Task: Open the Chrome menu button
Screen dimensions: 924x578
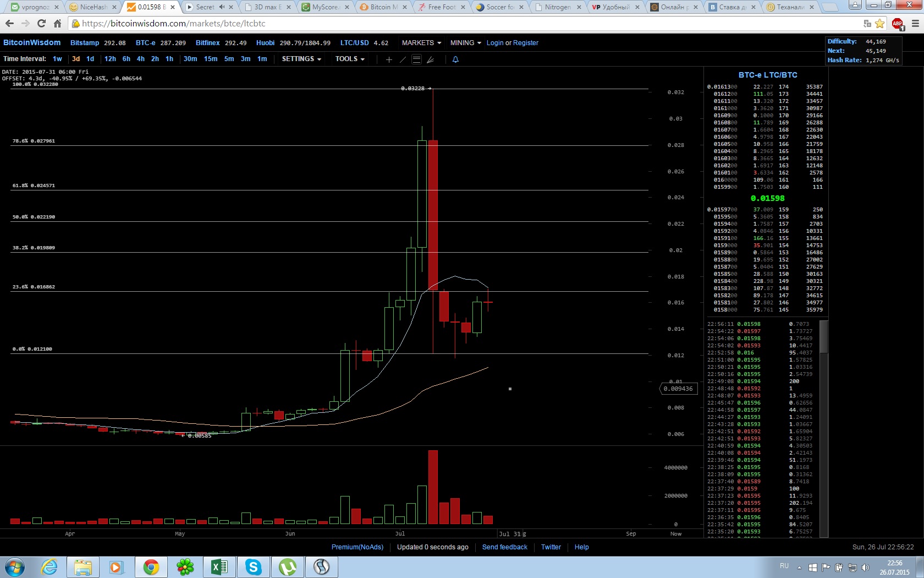Action: point(915,24)
